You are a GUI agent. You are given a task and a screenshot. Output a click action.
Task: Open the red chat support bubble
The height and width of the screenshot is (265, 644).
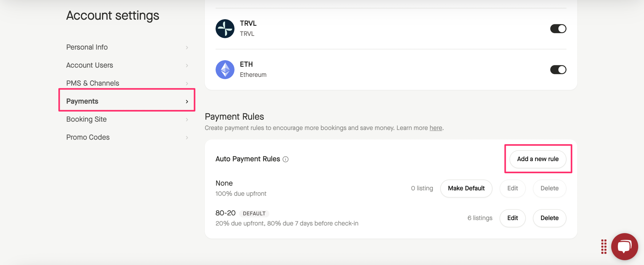[x=624, y=246]
